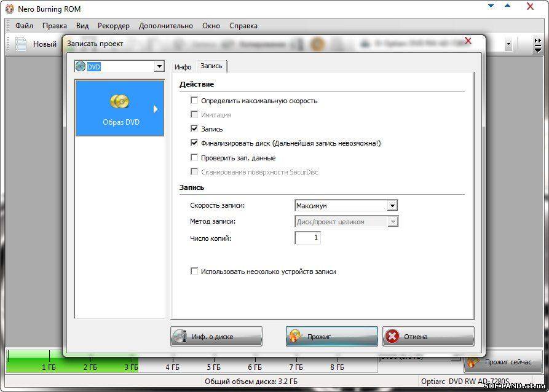Create a new compilation with Новый
Viewport: 549px width, 392px height.
click(x=36, y=44)
